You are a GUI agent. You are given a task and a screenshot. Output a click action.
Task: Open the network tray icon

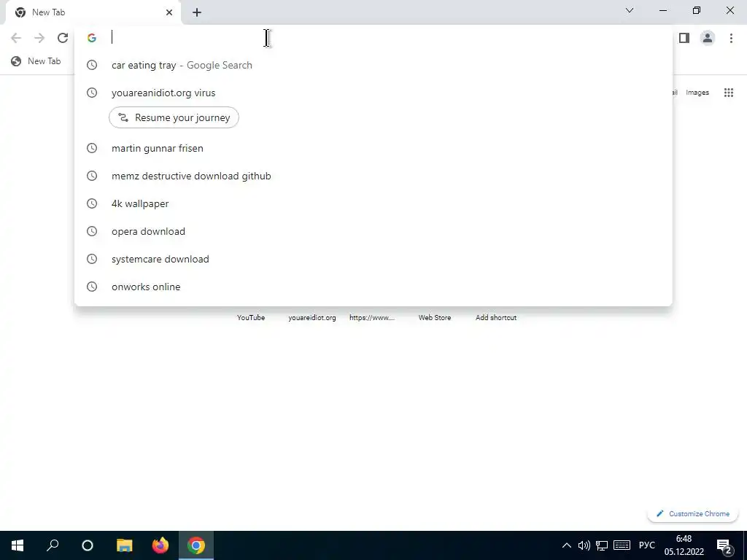tap(602, 545)
